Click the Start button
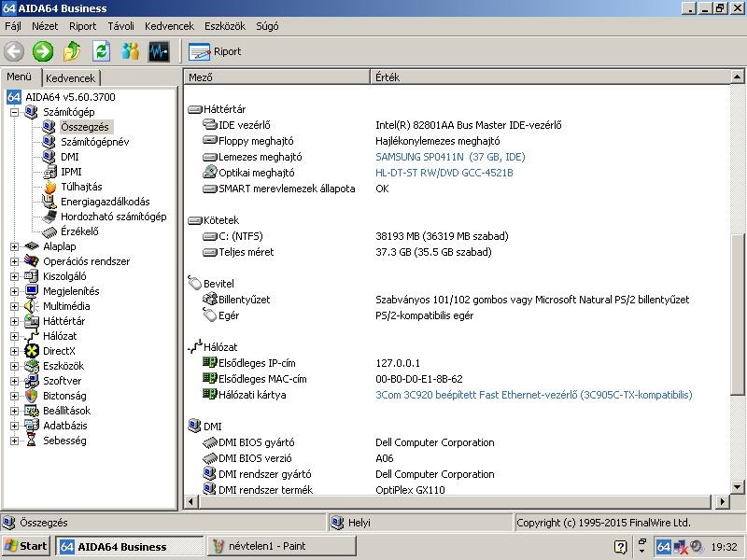Viewport: 747px width, 560px height. 26,546
